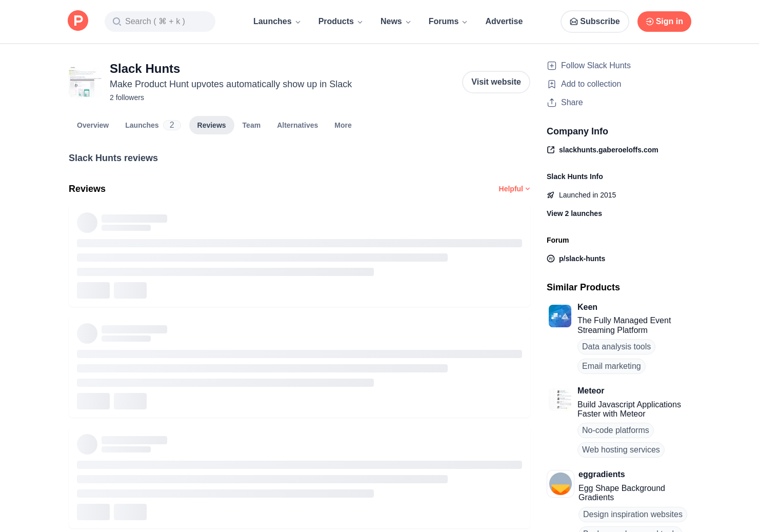Focus the Search input field

pos(160,22)
